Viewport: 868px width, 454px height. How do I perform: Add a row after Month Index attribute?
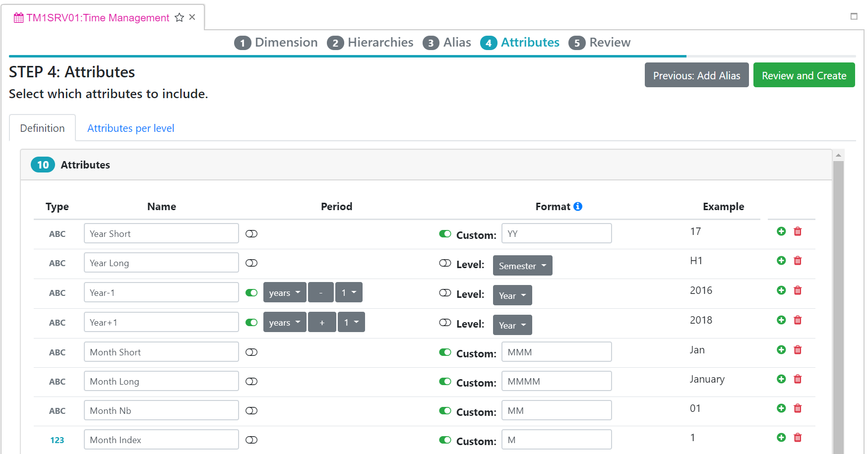click(781, 438)
